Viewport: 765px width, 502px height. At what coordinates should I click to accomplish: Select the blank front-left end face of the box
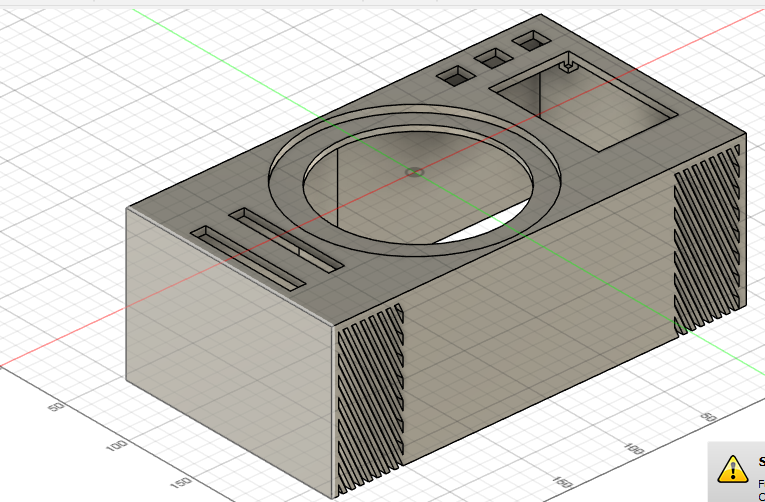click(x=225, y=340)
